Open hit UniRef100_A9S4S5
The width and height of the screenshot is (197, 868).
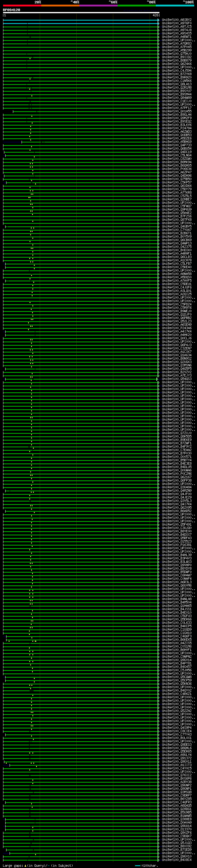[x=177, y=33]
